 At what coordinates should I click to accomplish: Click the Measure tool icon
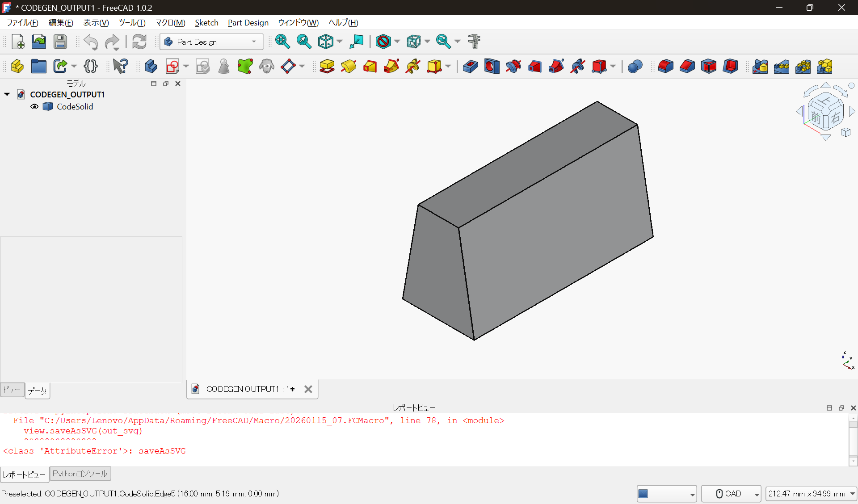(x=474, y=42)
